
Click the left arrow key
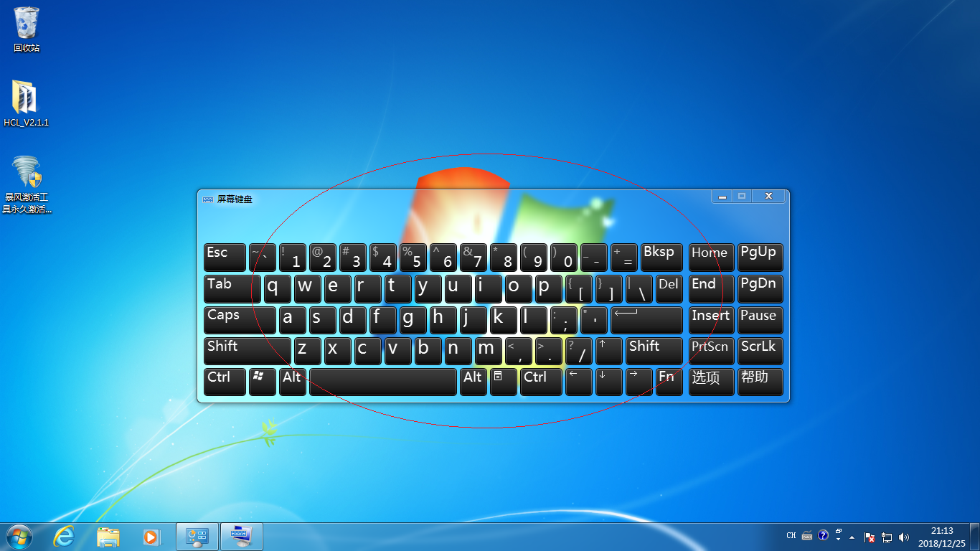click(578, 382)
